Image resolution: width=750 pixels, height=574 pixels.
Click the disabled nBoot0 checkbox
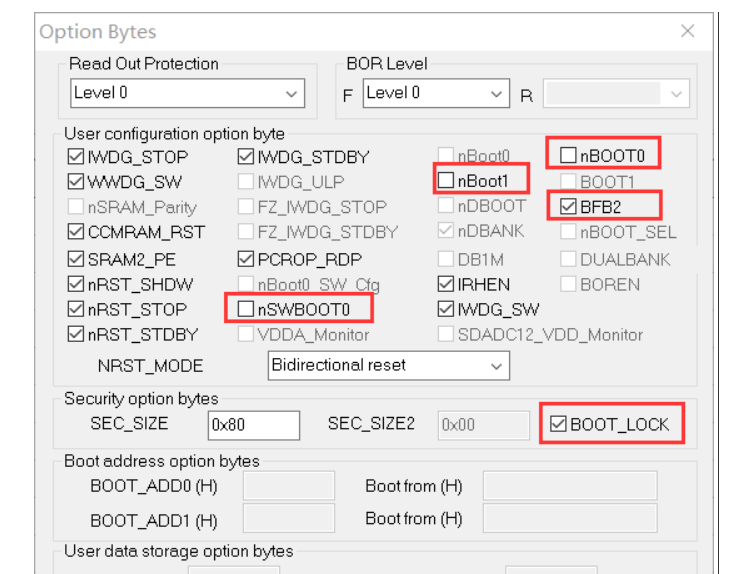pos(445,155)
